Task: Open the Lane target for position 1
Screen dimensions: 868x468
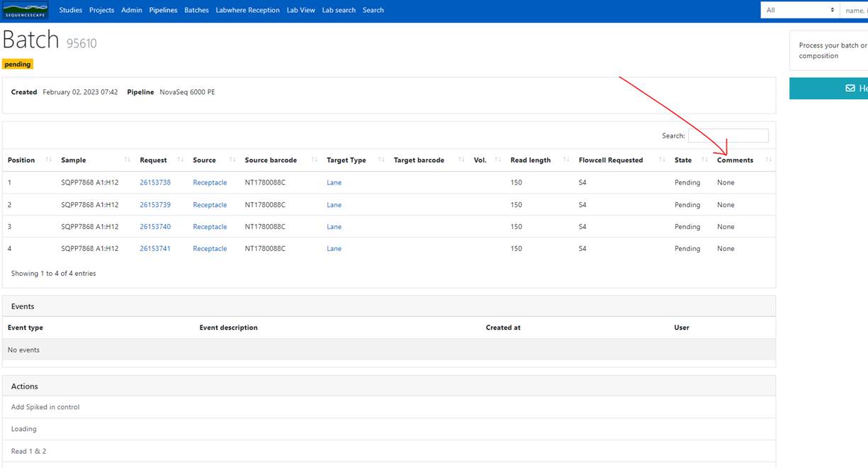Action: click(x=334, y=182)
